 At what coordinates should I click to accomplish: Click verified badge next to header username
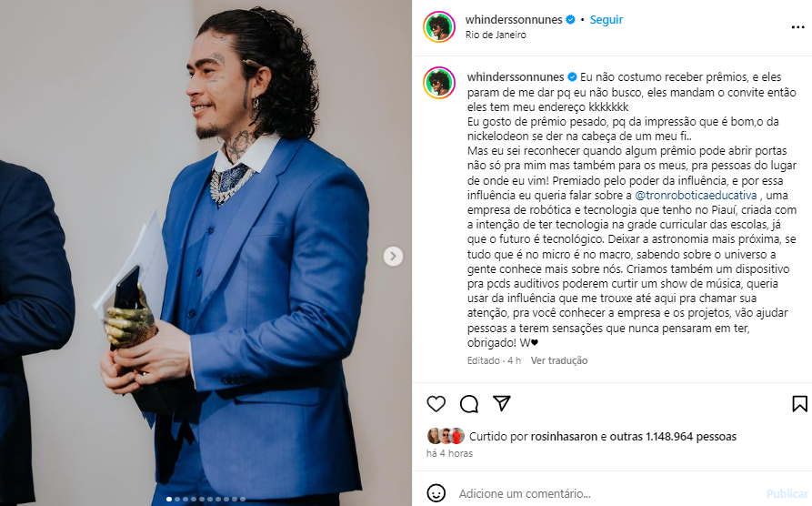pyautogui.click(x=570, y=20)
